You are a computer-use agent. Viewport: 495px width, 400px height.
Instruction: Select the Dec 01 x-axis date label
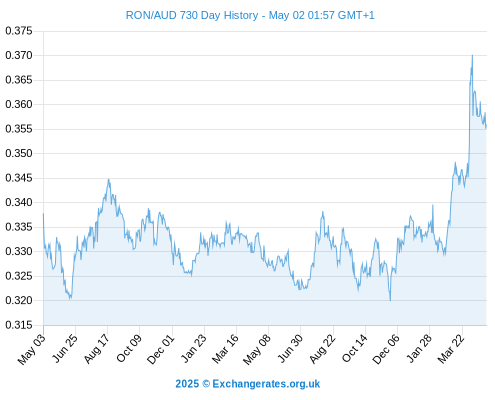coord(161,349)
